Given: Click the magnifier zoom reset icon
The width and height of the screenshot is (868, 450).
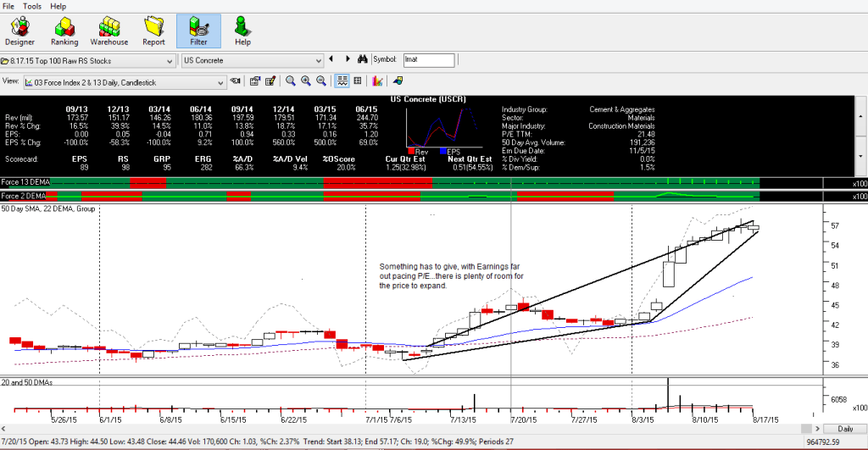Looking at the screenshot, I should (x=290, y=81).
